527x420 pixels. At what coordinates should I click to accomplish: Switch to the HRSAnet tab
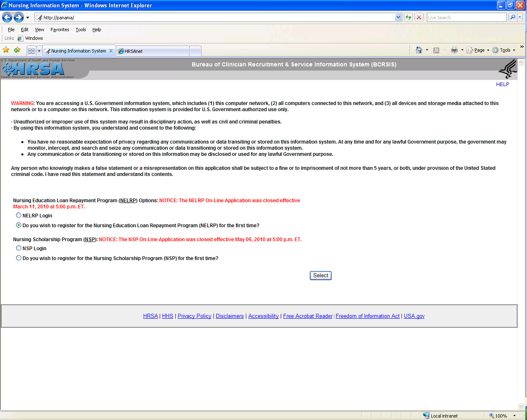tap(153, 51)
